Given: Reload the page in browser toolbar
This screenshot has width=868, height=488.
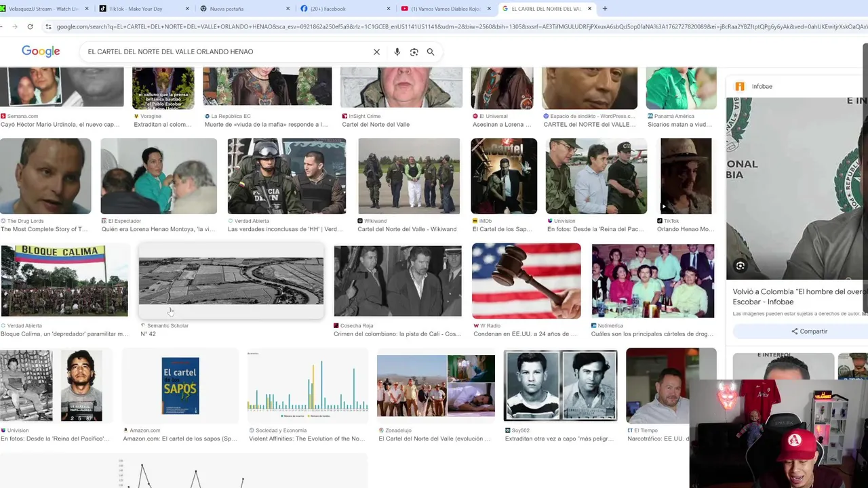Looking at the screenshot, I should [x=30, y=26].
